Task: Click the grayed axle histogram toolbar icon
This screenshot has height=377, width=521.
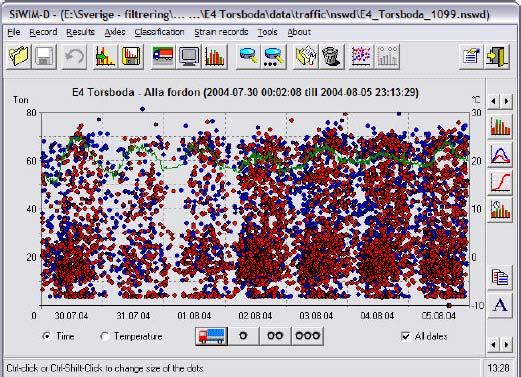Action: pos(387,56)
